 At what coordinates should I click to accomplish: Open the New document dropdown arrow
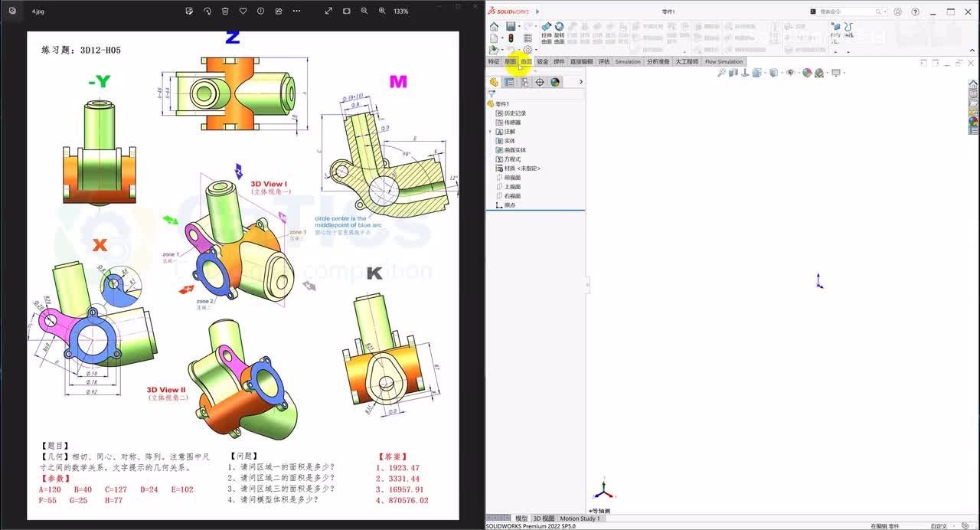click(501, 38)
